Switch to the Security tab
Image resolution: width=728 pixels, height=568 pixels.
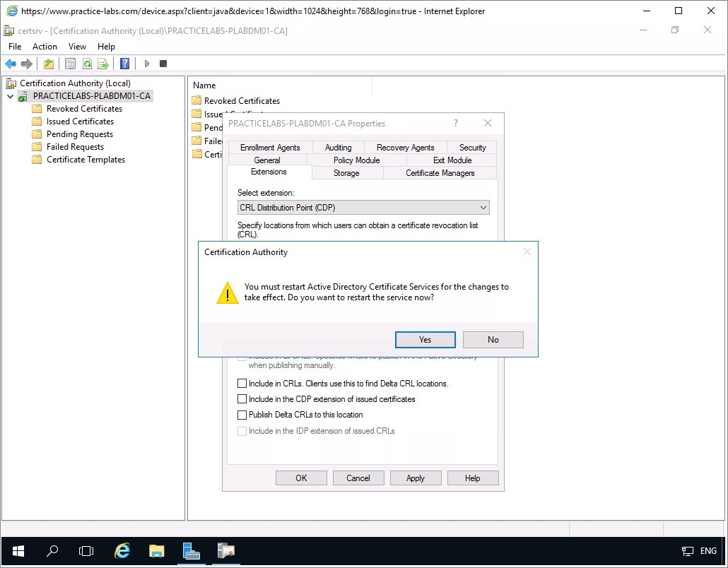point(472,147)
